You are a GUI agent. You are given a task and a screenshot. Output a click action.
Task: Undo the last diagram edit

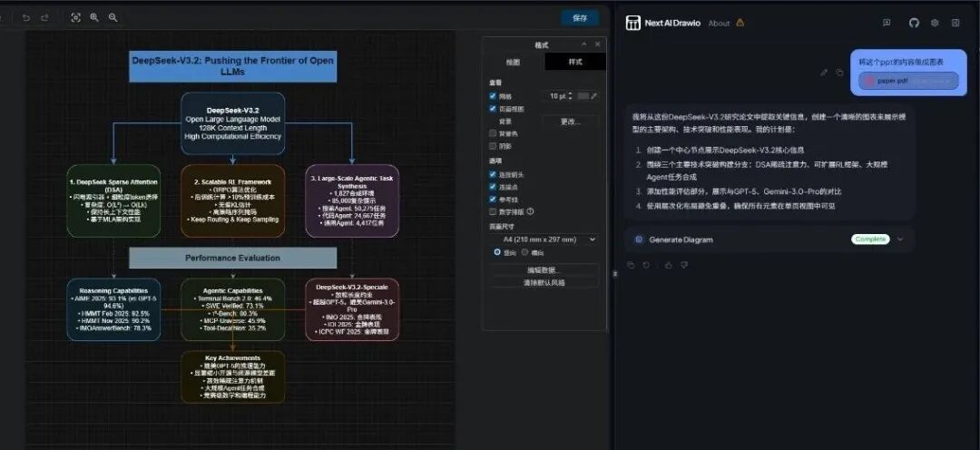point(26,17)
